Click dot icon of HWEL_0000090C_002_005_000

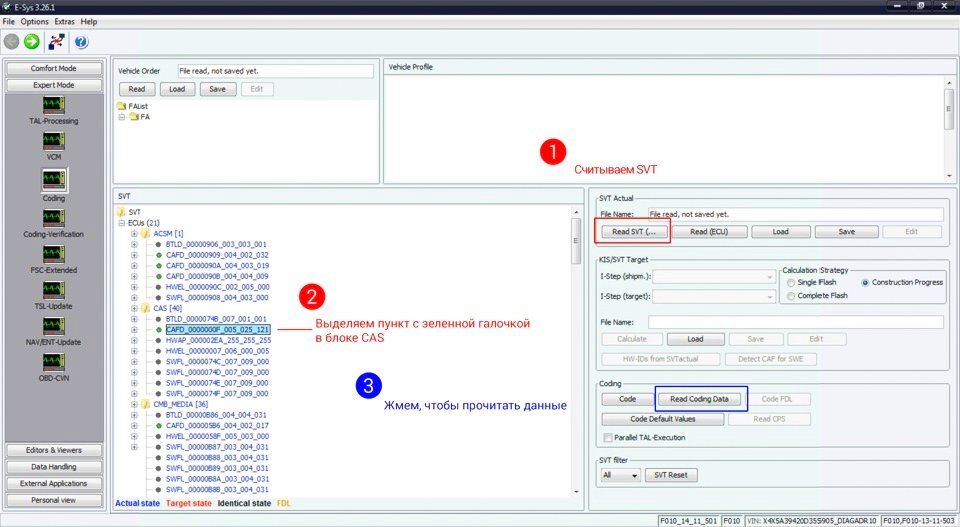coord(159,287)
